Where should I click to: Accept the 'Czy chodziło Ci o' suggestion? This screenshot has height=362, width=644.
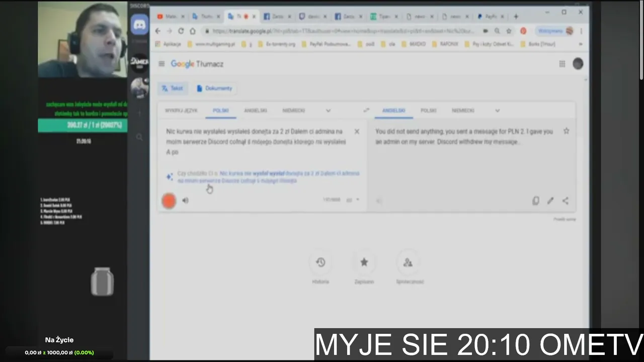pyautogui.click(x=269, y=176)
